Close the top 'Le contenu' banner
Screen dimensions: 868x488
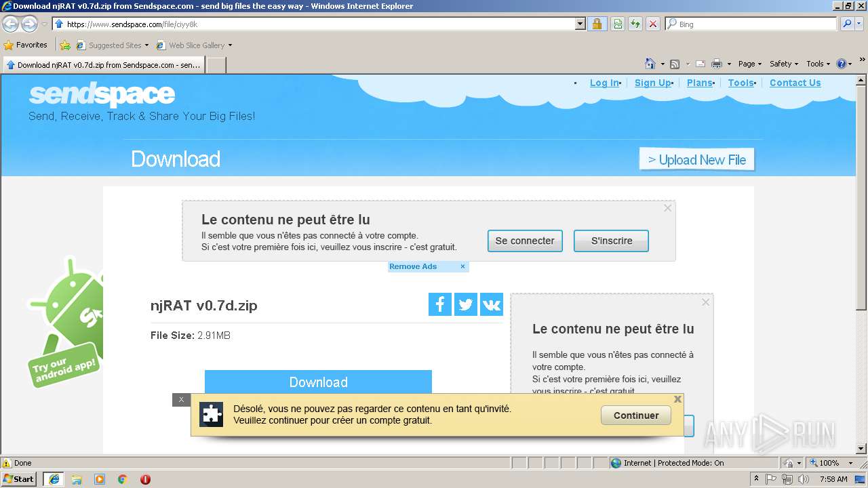pos(667,208)
